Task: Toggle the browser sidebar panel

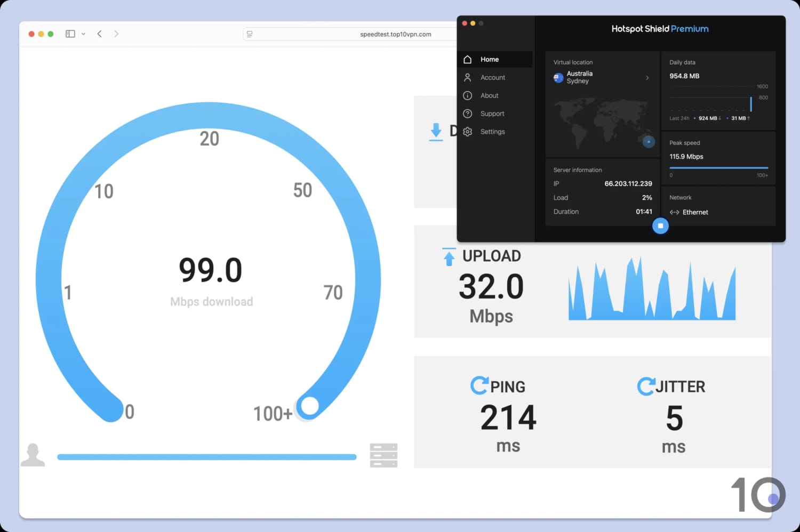Action: click(70, 34)
